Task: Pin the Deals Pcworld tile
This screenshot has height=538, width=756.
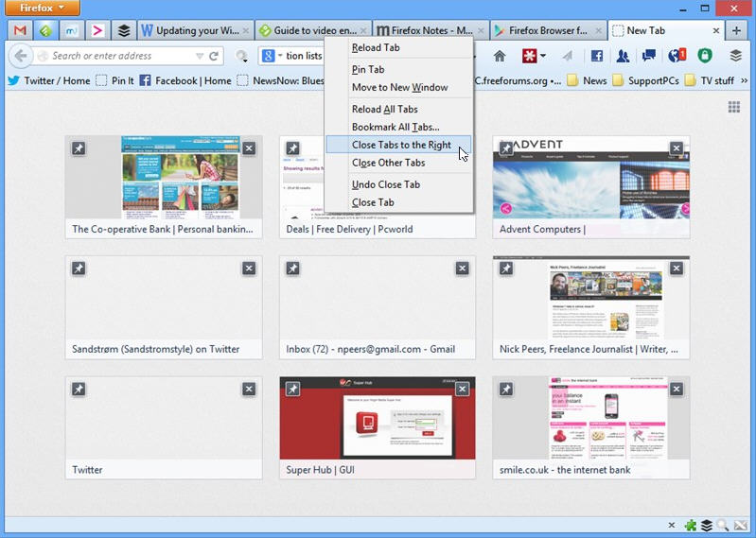Action: click(292, 148)
